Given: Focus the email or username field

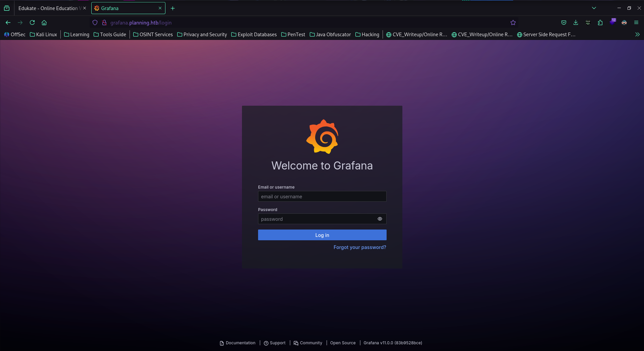Looking at the screenshot, I should point(322,196).
